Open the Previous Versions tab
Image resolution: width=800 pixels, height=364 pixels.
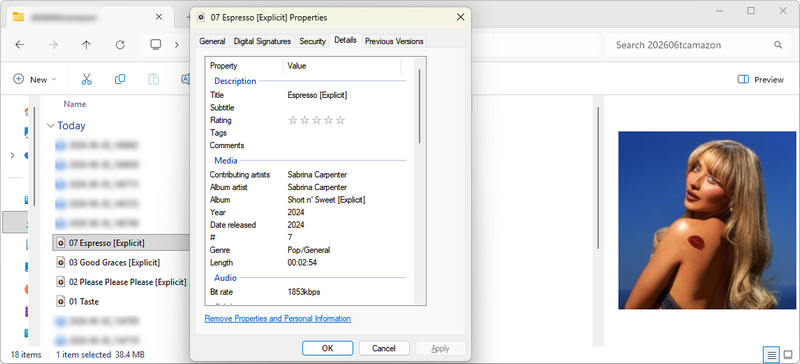pos(394,41)
